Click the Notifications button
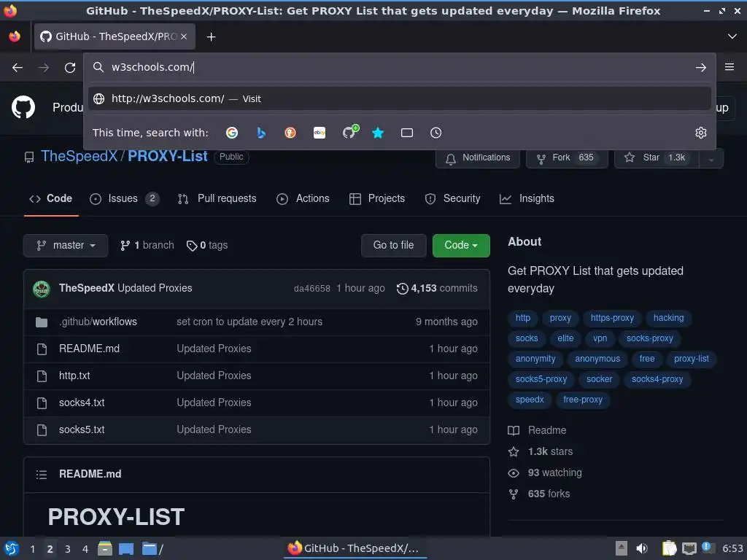The height and width of the screenshot is (560, 747). (x=477, y=157)
